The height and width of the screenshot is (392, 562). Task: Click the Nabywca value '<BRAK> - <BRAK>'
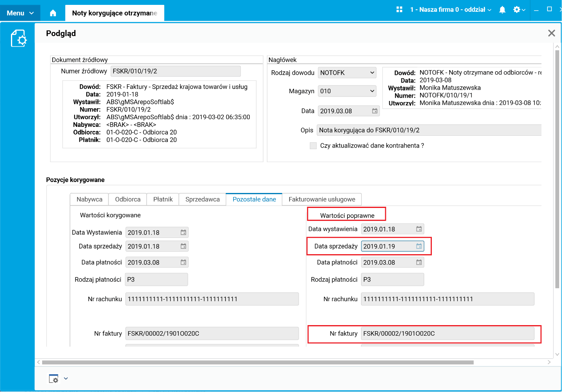(x=131, y=125)
